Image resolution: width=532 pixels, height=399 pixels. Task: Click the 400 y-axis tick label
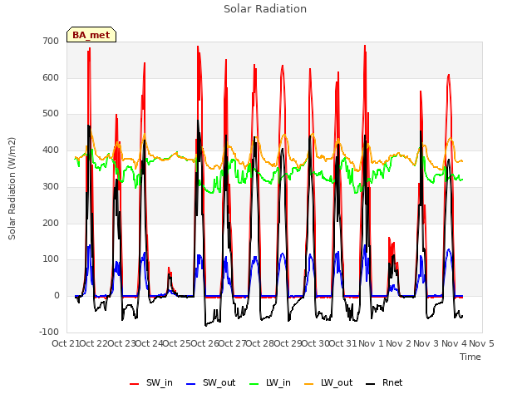click(x=51, y=150)
